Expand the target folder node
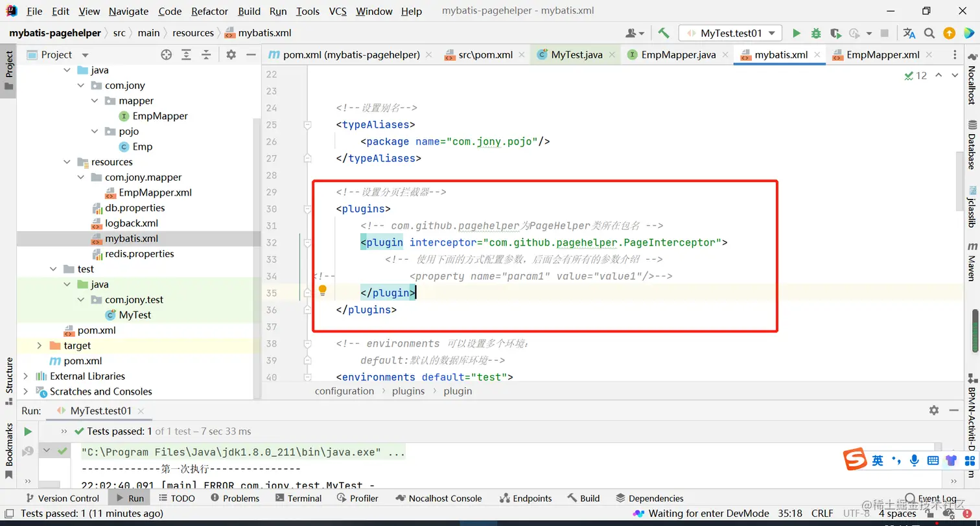The image size is (980, 526). (x=40, y=346)
